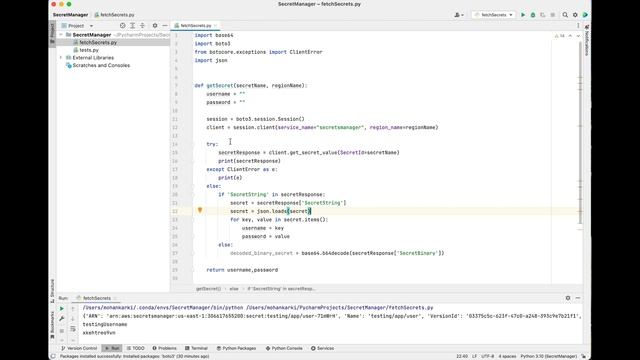Click the SecretManager navigation bar breadcrumb
Viewport: 640px width, 360px height.
pos(70,15)
